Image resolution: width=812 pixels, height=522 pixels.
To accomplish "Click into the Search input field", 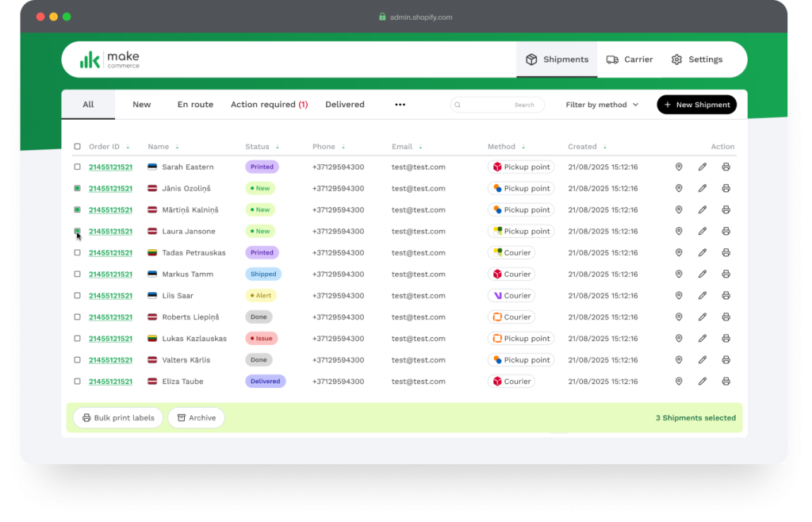I will point(498,105).
